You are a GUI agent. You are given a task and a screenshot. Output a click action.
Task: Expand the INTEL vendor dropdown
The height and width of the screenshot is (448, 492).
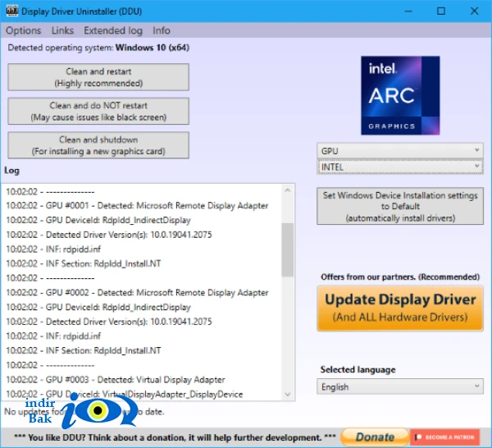click(x=400, y=167)
